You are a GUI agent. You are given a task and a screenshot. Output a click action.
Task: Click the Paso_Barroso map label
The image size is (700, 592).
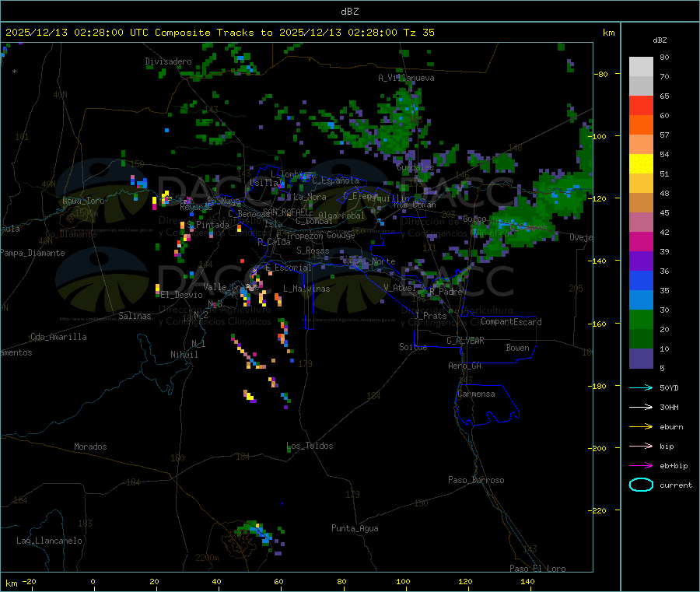476,480
